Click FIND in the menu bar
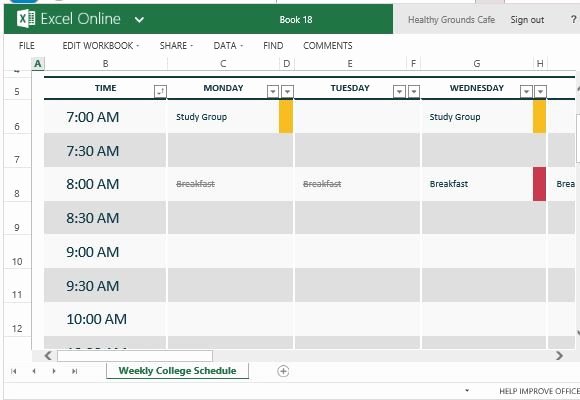The image size is (580, 400). point(273,46)
